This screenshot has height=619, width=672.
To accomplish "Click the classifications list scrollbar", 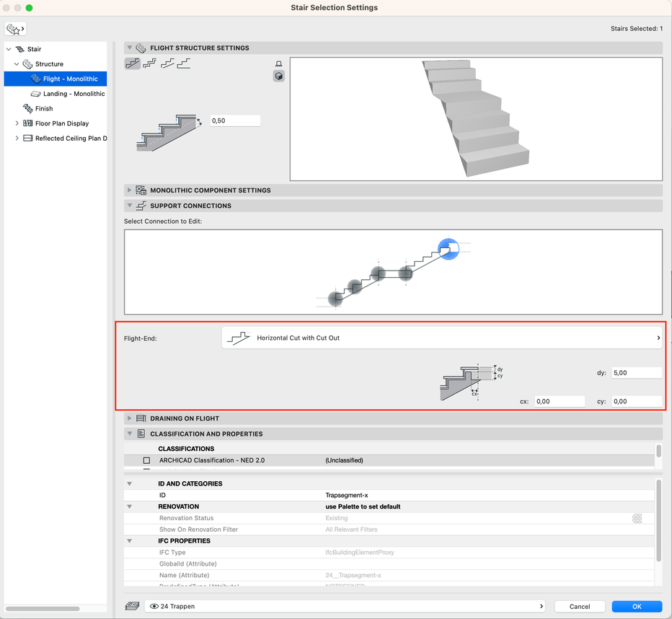I will tap(659, 451).
